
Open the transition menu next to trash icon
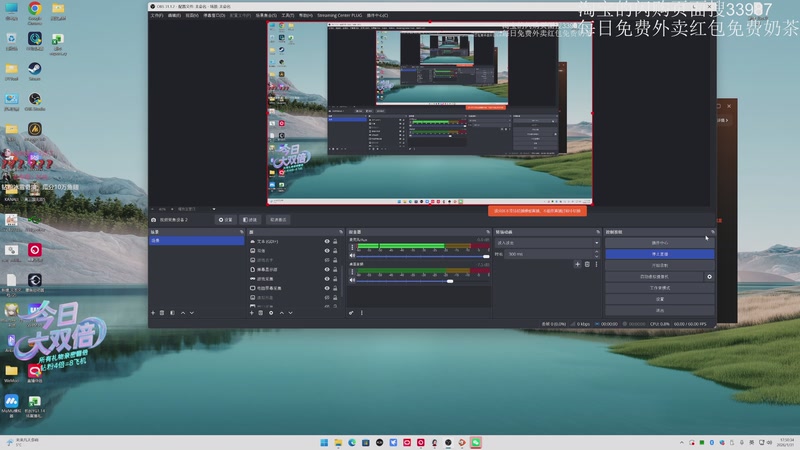point(596,264)
